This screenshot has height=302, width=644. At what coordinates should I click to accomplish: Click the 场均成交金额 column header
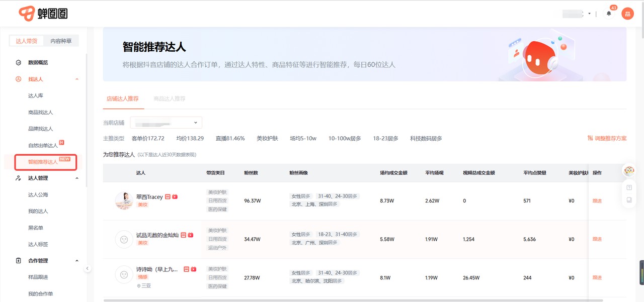(393, 173)
